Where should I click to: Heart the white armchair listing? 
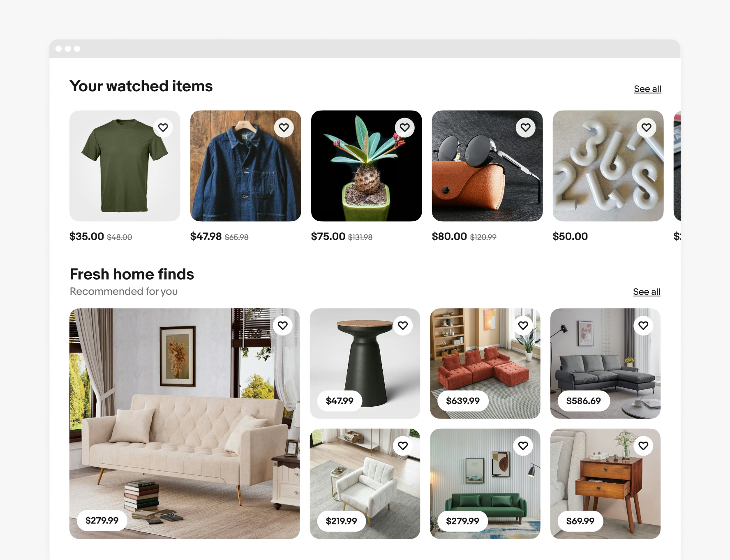click(x=403, y=446)
